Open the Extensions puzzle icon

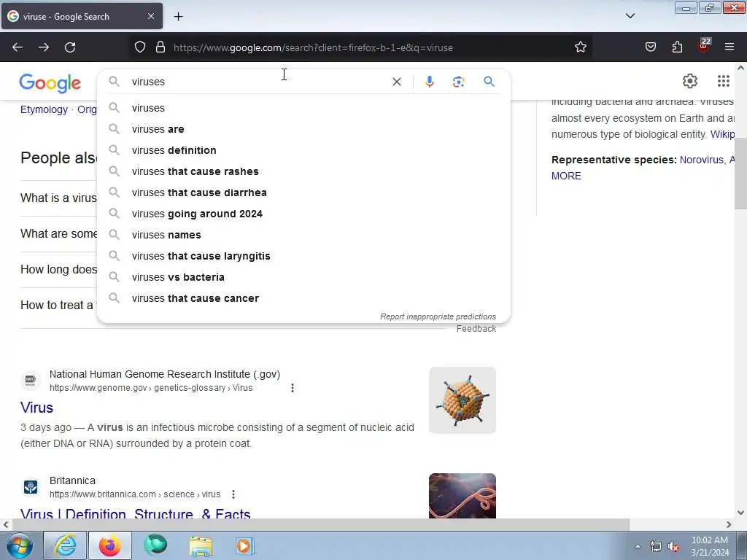677,47
